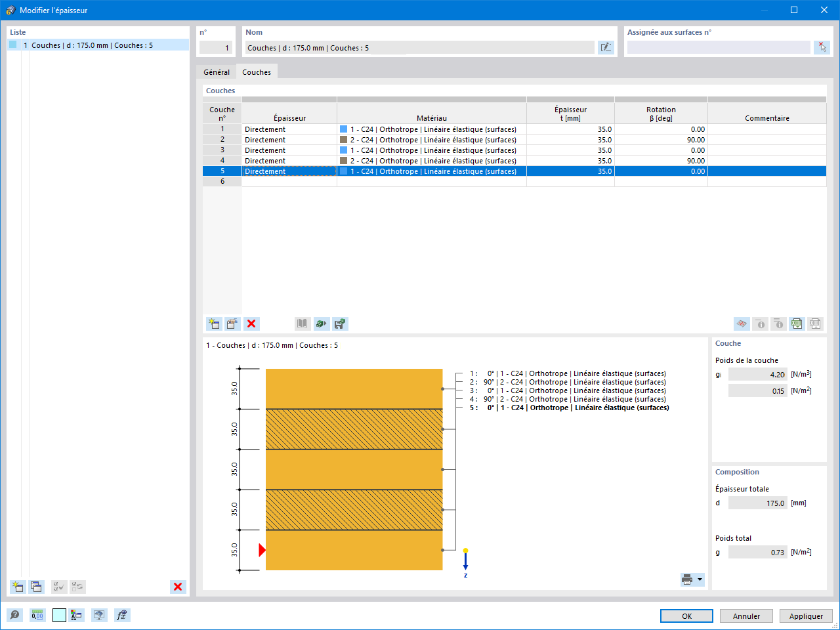
Task: Click the Nom text field
Action: [x=419, y=47]
